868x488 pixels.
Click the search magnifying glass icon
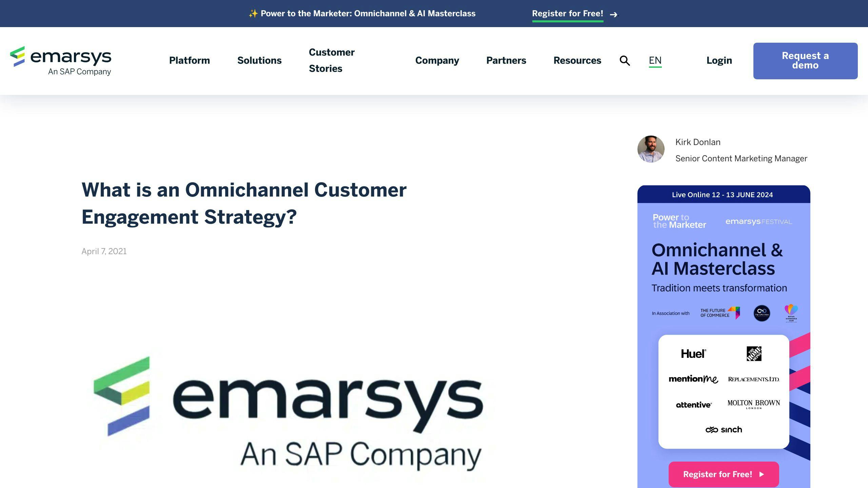point(625,60)
